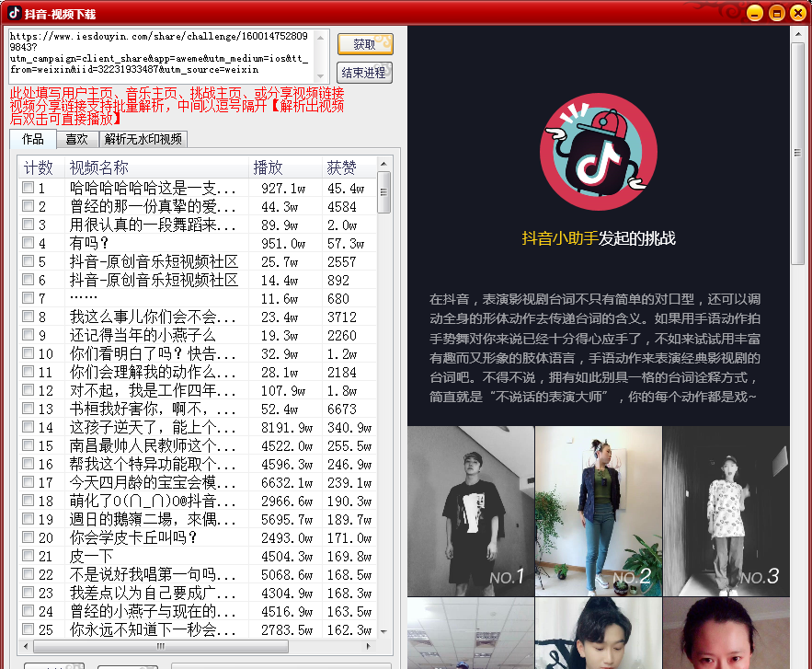
Task: Close the video download window
Action: point(798,14)
